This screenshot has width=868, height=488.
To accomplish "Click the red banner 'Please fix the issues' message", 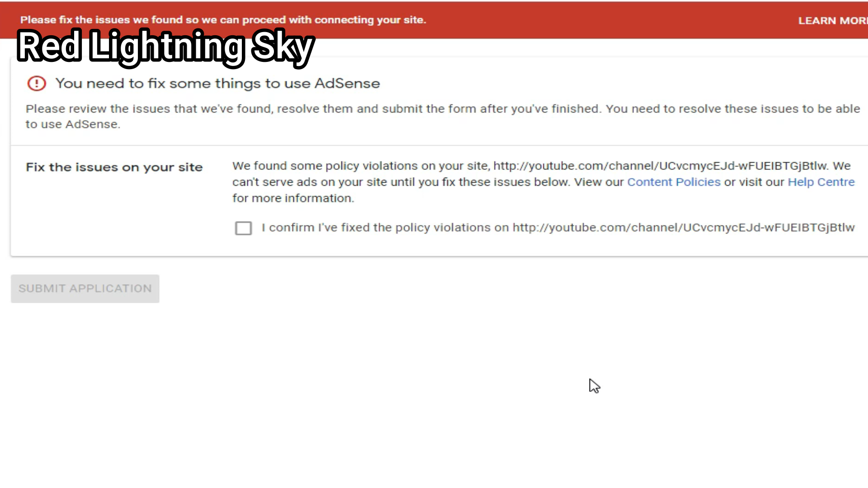I will tap(223, 20).
